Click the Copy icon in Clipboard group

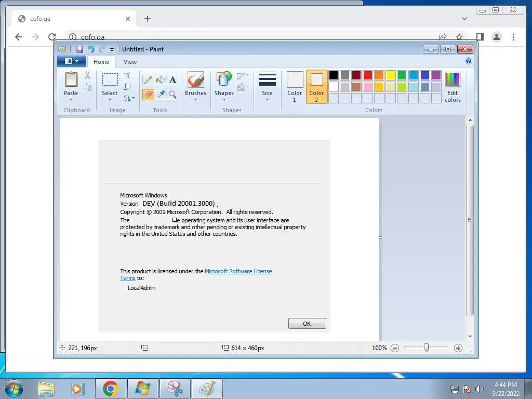pos(87,87)
